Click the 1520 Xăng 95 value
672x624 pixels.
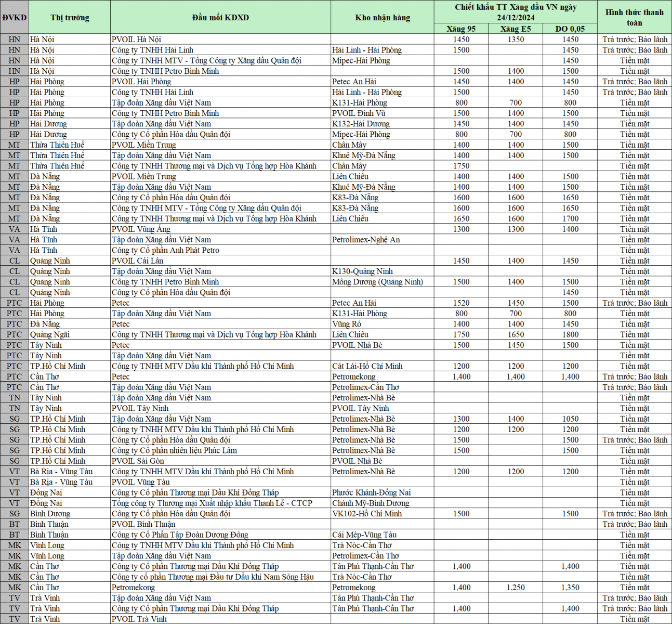click(x=461, y=303)
